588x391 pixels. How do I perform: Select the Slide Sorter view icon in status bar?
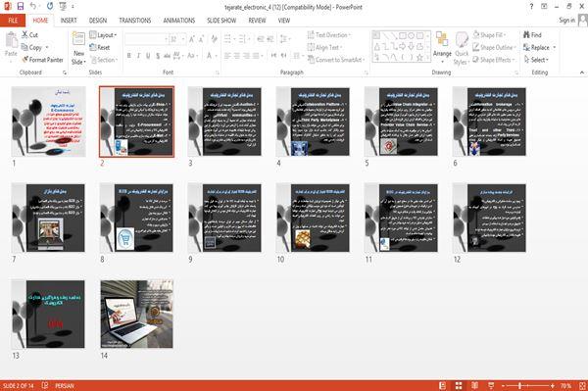459,386
